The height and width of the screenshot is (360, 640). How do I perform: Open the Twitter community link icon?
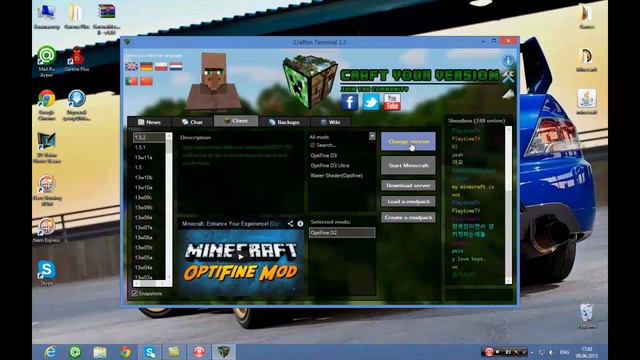[371, 102]
